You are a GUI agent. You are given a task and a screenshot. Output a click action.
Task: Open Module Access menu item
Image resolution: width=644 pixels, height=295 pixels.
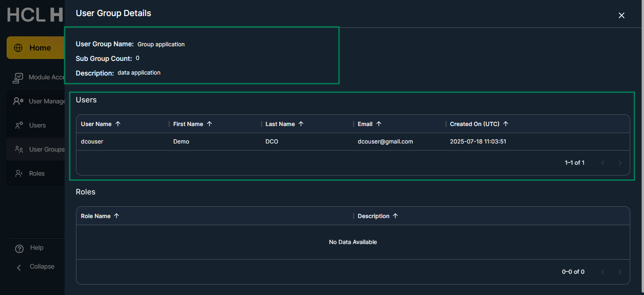[x=36, y=77]
